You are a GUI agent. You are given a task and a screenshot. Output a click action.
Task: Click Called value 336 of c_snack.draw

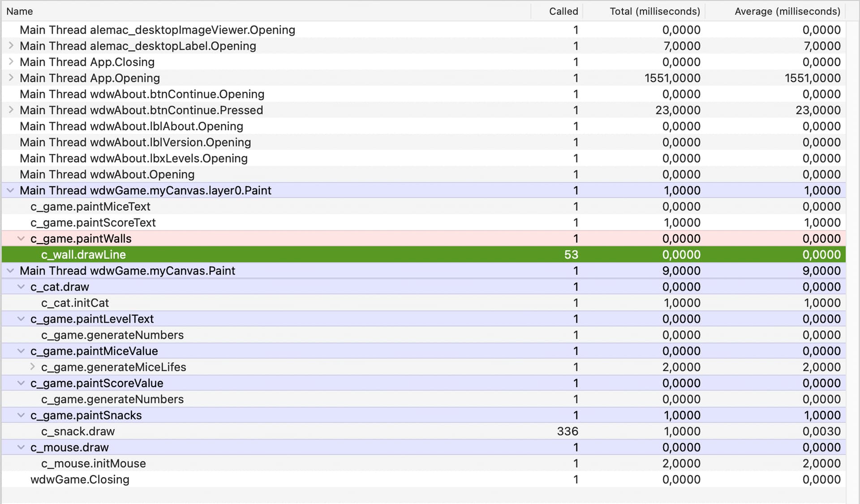pos(568,431)
